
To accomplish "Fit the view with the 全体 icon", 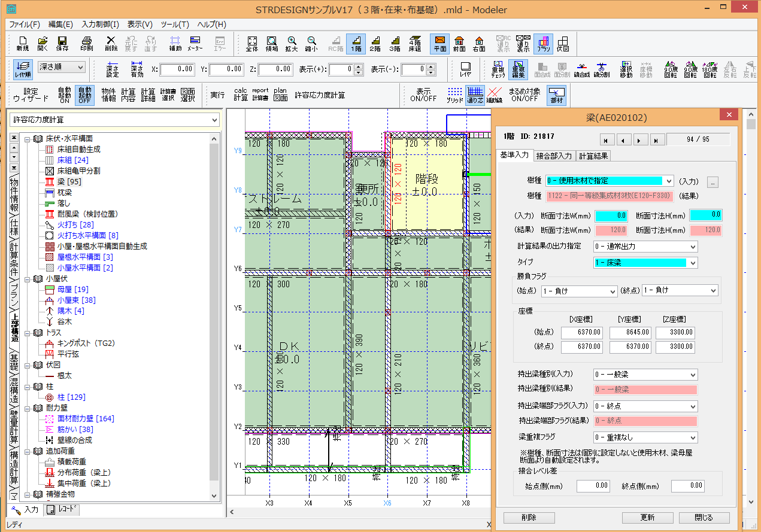I will click(252, 42).
